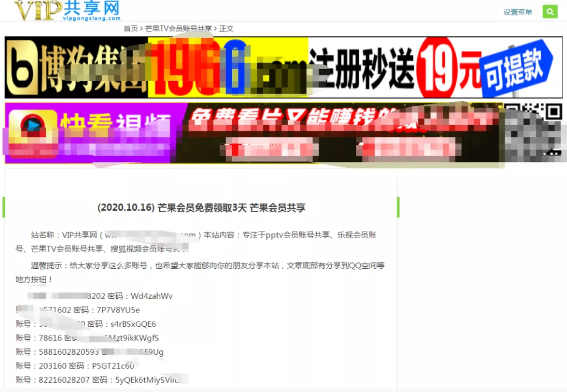The width and height of the screenshot is (567, 392).
Task: Select password P5GT21c60 in row 203160
Action: pyautogui.click(x=113, y=366)
